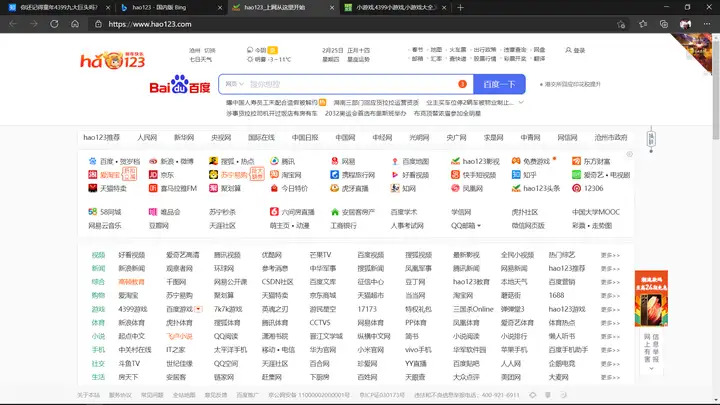Click the 登录 login link
Image resolution: width=720 pixels, height=405 pixels.
point(575,50)
